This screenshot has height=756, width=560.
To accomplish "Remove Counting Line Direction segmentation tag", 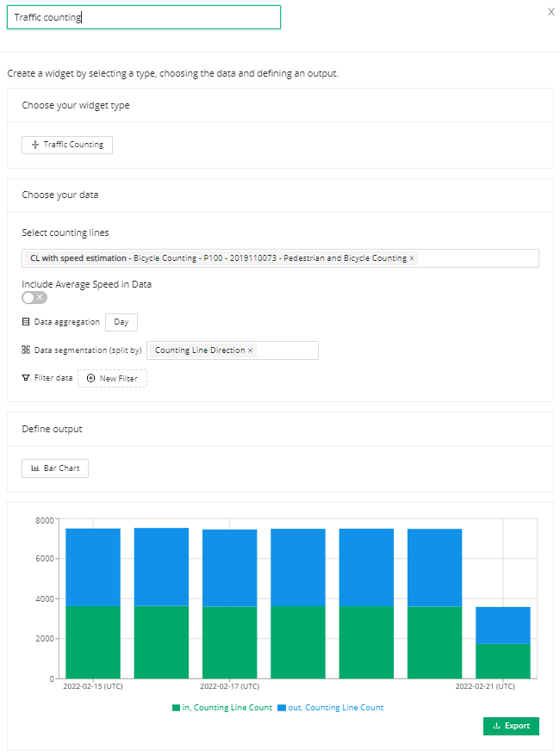I will click(x=250, y=350).
